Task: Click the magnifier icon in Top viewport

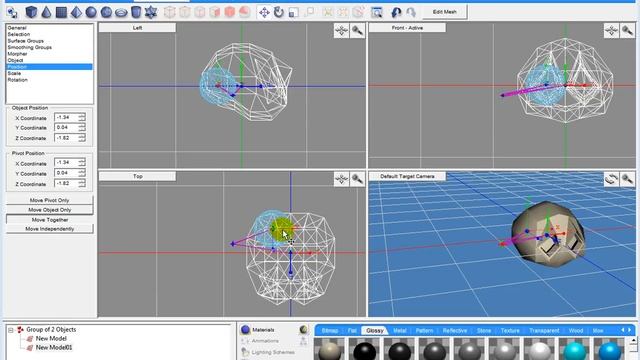Action: pyautogui.click(x=357, y=179)
